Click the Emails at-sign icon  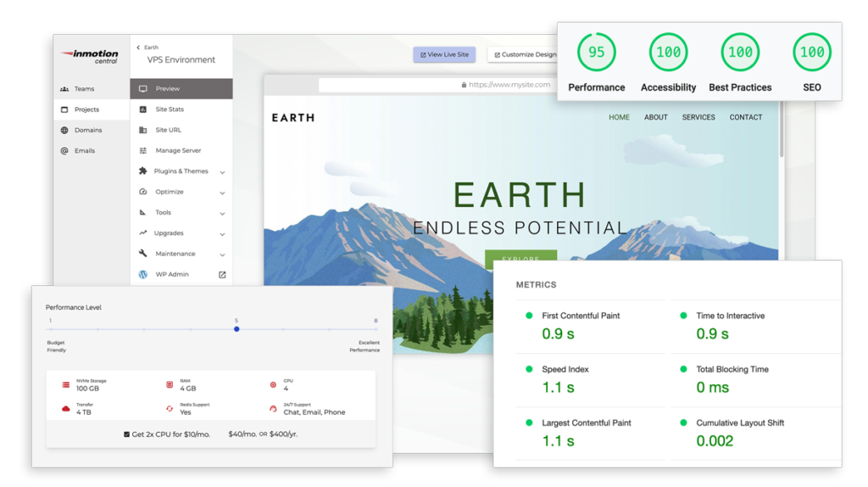pos(64,151)
